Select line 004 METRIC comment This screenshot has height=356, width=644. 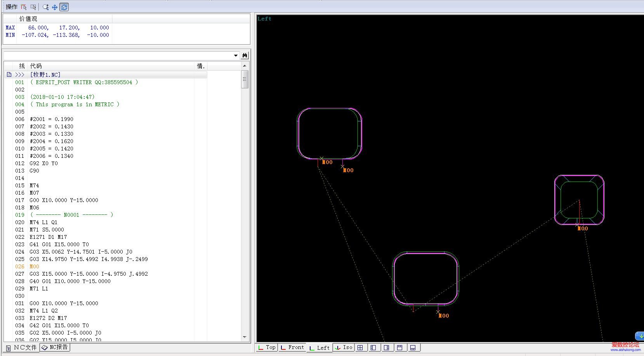pyautogui.click(x=106, y=104)
